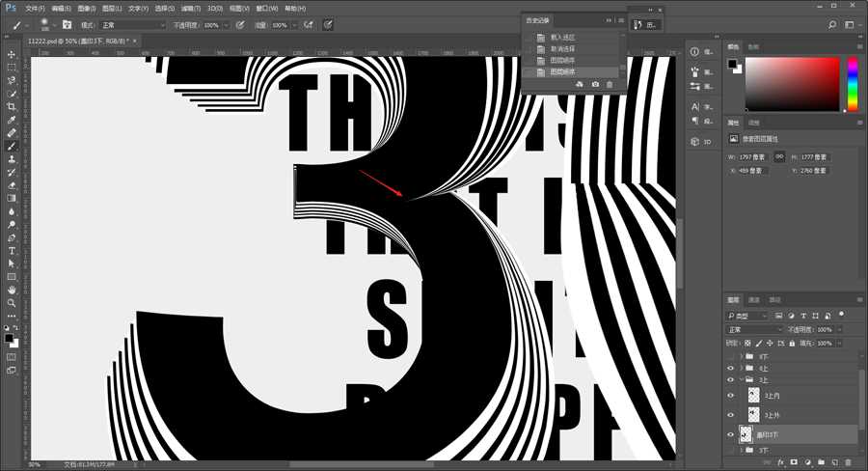Select the Eyedropper tool
The image size is (868, 471).
(x=12, y=120)
